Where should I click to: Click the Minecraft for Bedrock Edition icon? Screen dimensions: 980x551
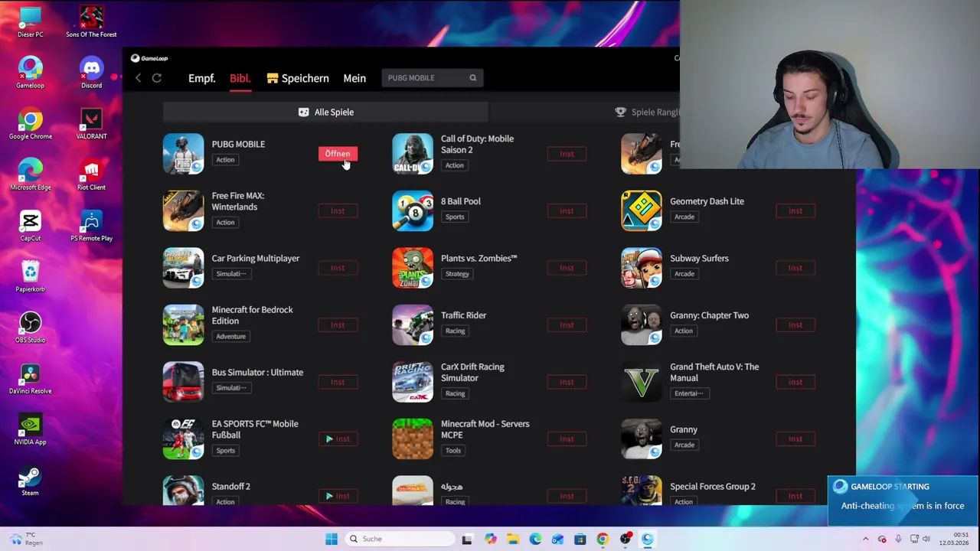183,324
